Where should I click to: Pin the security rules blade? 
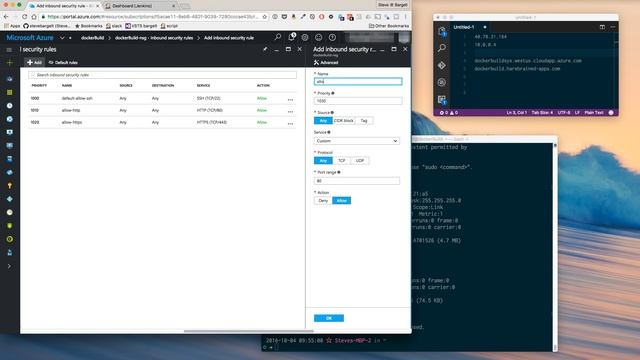pos(265,49)
